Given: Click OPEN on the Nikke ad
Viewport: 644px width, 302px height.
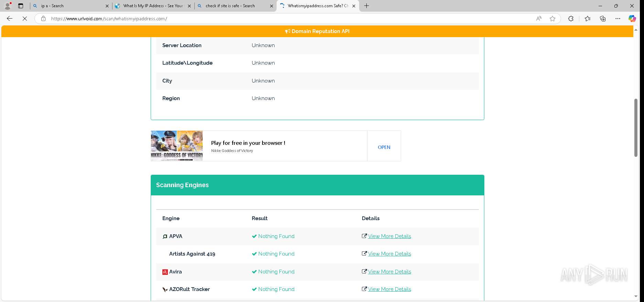Looking at the screenshot, I should pos(384,147).
